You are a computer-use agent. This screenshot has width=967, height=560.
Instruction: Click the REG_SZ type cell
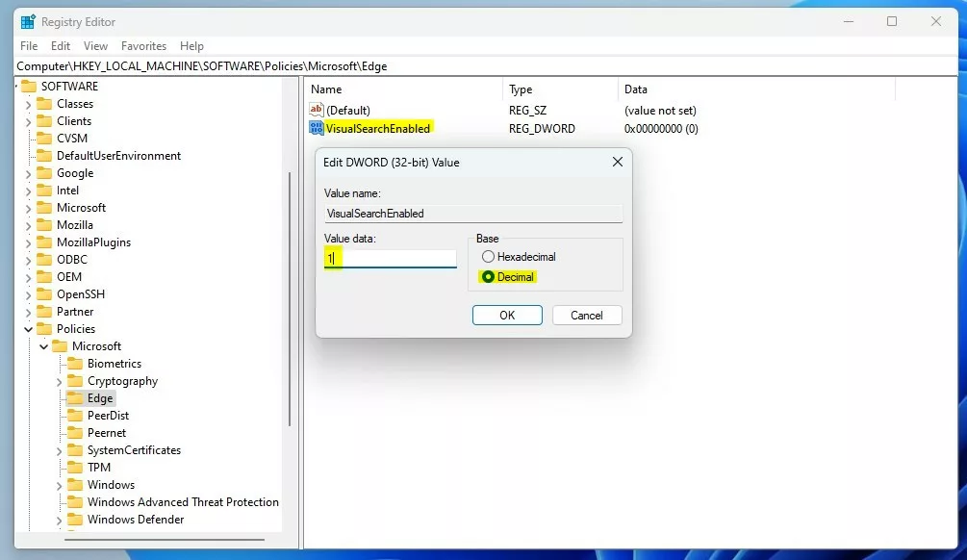click(x=527, y=111)
